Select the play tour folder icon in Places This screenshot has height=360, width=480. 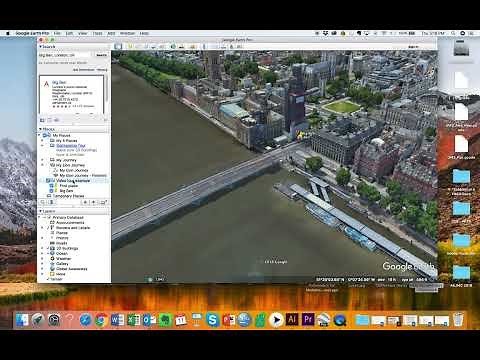point(104,202)
